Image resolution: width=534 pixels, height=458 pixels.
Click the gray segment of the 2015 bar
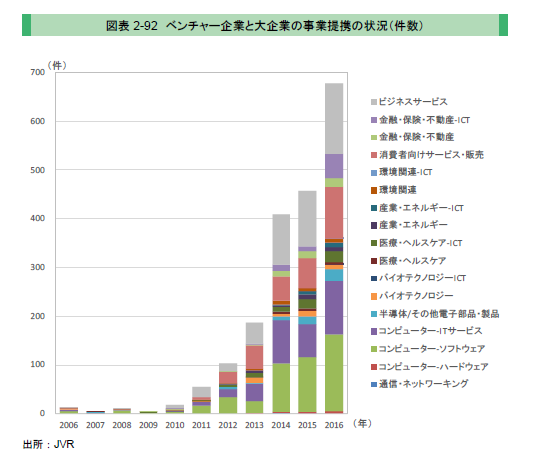click(307, 219)
